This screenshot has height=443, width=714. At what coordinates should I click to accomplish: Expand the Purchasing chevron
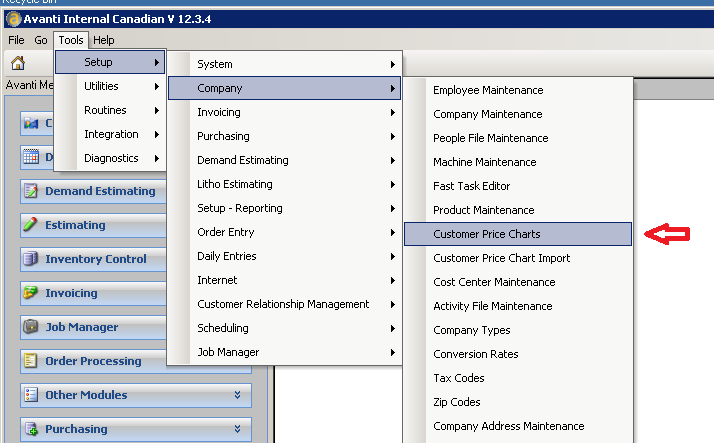237,429
